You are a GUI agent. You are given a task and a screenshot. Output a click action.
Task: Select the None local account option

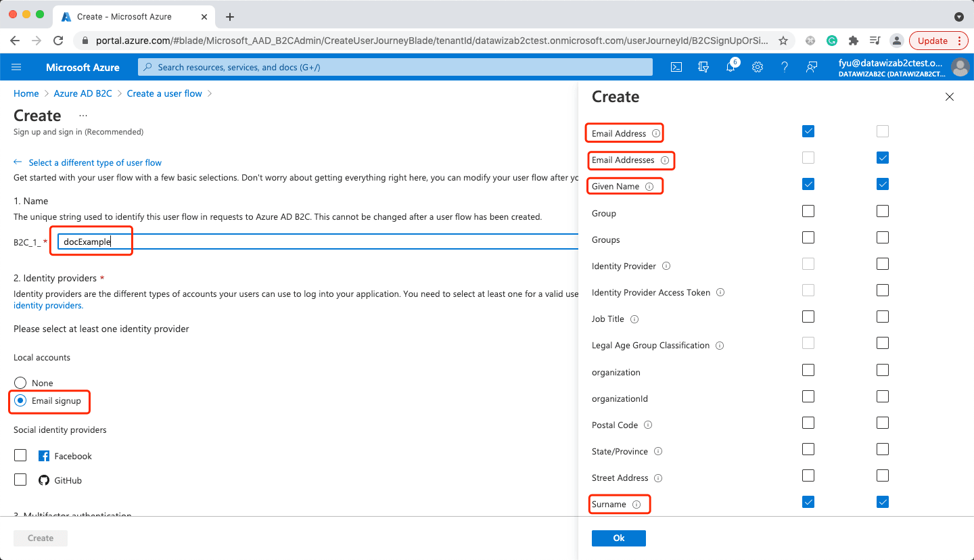click(20, 383)
